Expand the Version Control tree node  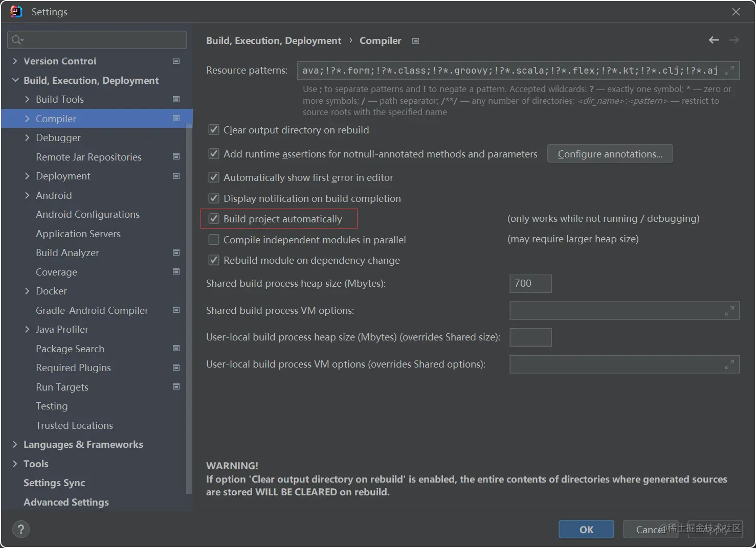pos(15,61)
